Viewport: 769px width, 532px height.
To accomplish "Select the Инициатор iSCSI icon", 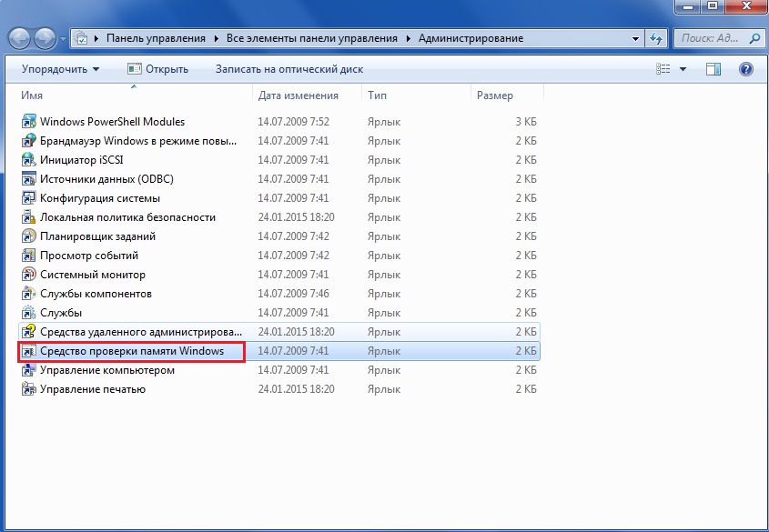I will pyautogui.click(x=28, y=160).
